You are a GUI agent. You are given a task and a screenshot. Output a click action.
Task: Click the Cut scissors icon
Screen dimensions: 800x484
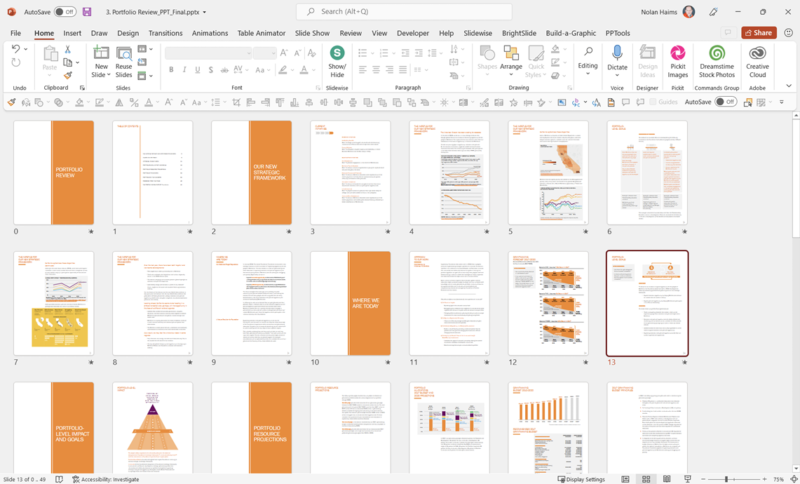point(67,49)
